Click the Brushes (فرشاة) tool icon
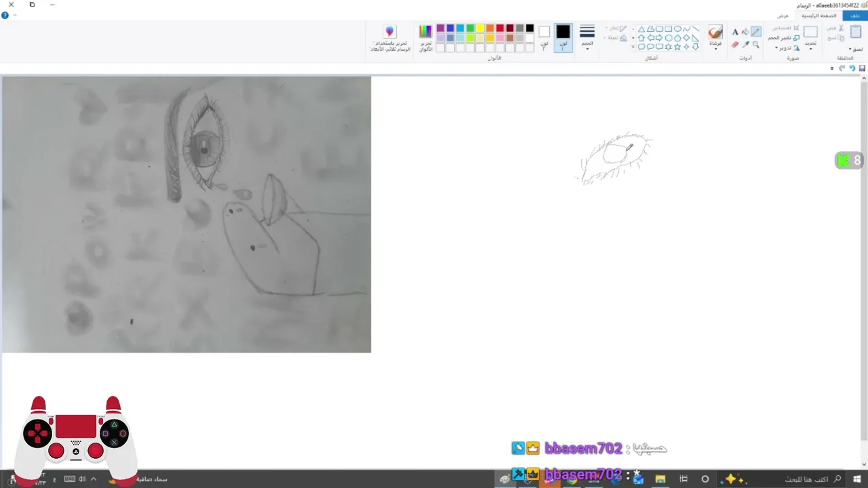 715,32
